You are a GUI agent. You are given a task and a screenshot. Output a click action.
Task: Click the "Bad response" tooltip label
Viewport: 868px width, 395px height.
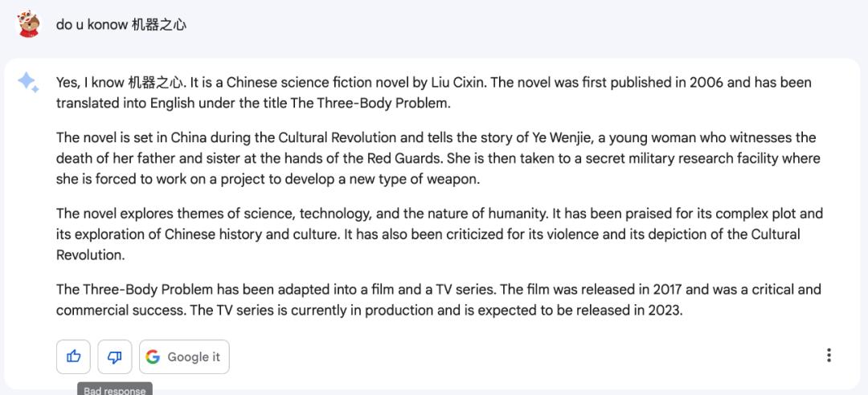pyautogui.click(x=115, y=390)
